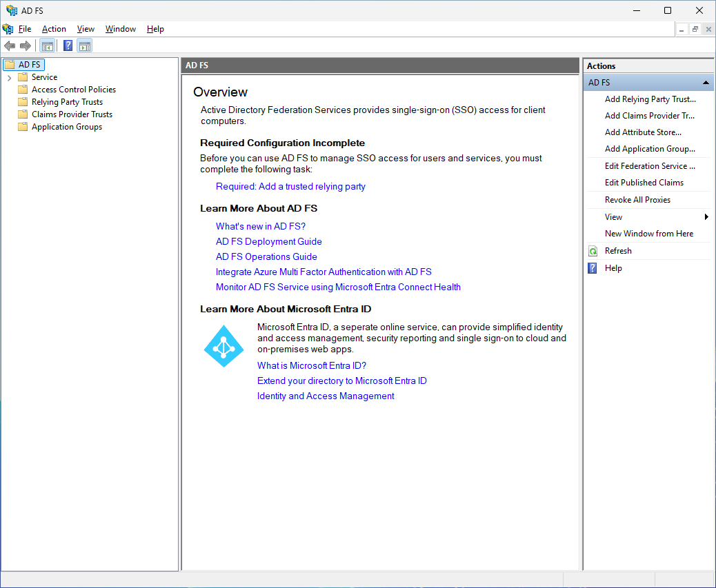Click the Microsoft Entra ID diamond logo
The height and width of the screenshot is (588, 716).
pos(223,346)
